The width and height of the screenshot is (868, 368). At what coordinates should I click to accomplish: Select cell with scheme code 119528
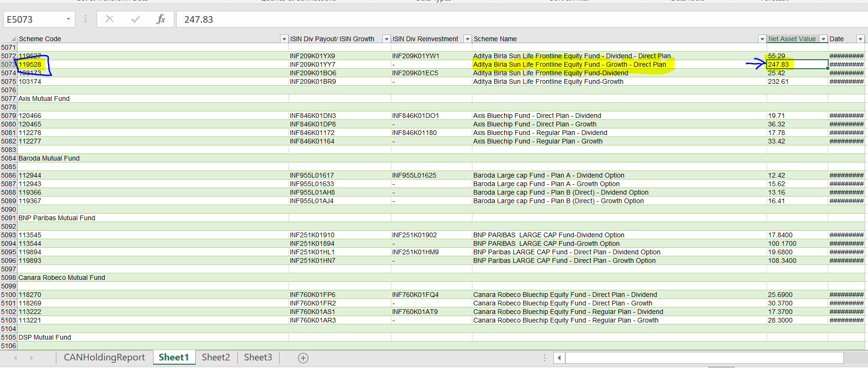click(x=153, y=64)
